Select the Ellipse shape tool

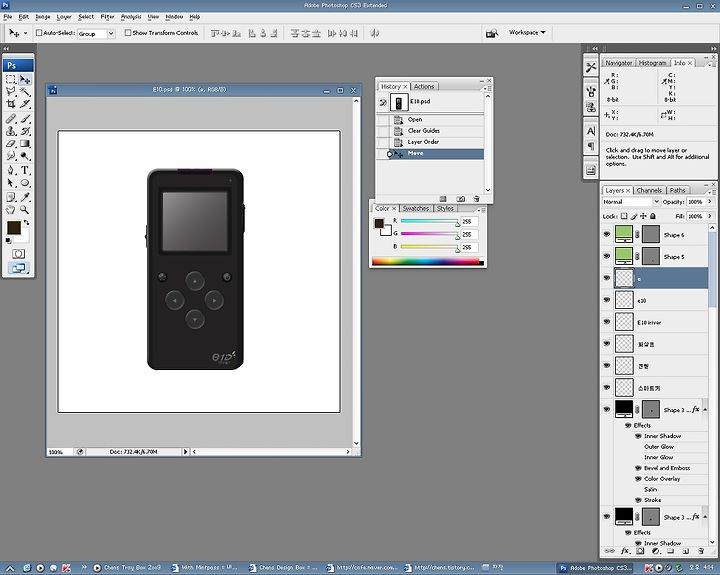tap(25, 183)
